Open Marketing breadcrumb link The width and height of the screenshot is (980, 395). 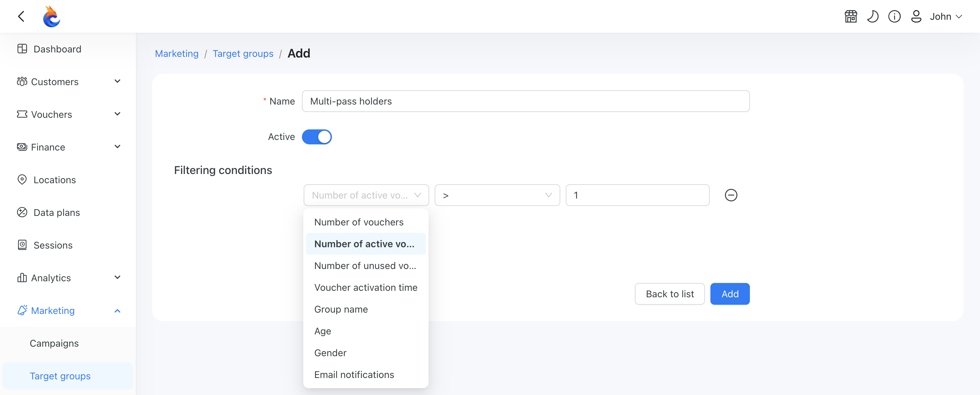pyautogui.click(x=177, y=54)
